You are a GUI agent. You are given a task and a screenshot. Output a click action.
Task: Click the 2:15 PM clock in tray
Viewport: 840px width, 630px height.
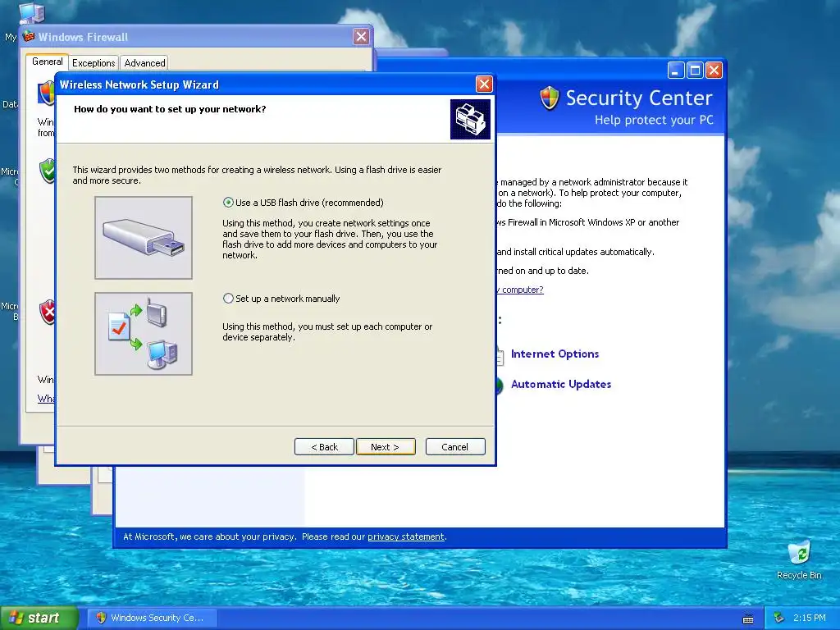pyautogui.click(x=810, y=618)
